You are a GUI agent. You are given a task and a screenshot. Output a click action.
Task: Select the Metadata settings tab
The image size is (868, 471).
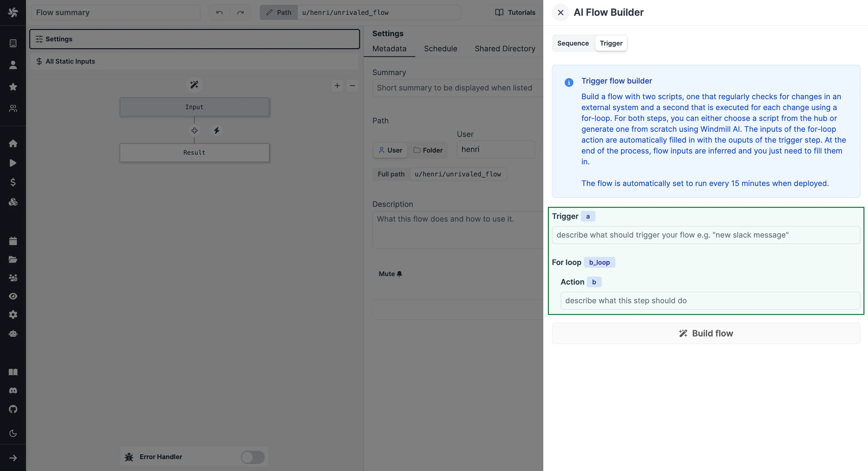click(x=389, y=48)
